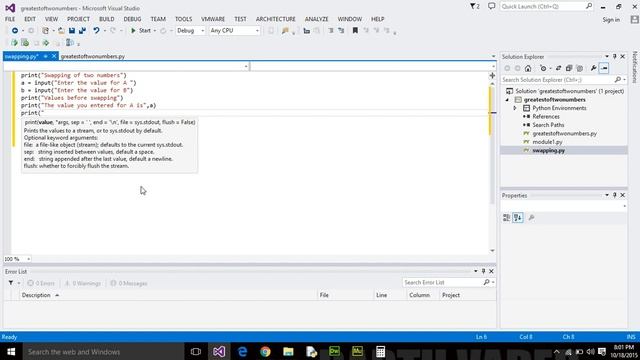The image size is (640, 360).
Task: Click the Save All icon
Action: click(x=82, y=31)
